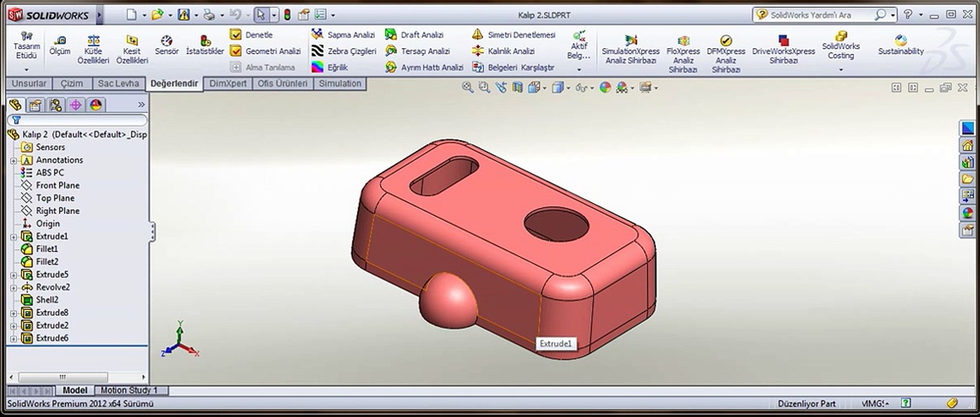This screenshot has width=980, height=417.
Task: Open the Sustainability tool
Action: (901, 45)
